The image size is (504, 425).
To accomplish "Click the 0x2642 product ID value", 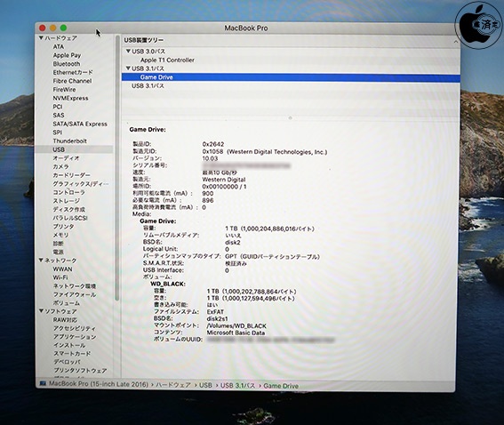I will 213,144.
